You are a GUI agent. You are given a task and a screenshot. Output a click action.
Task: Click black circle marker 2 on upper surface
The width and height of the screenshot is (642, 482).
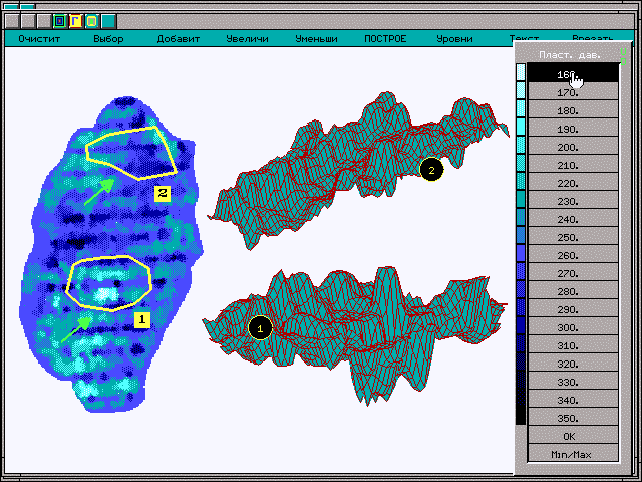(x=431, y=170)
